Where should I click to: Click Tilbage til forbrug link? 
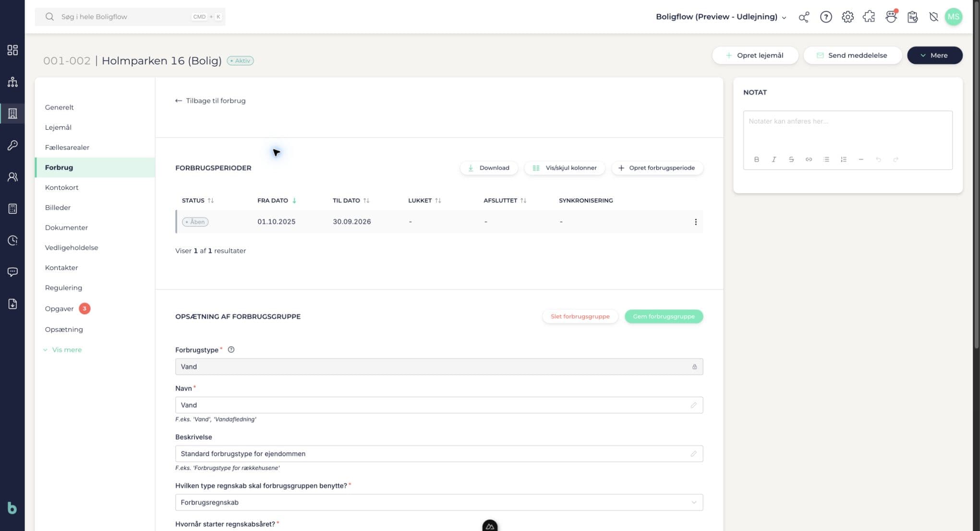210,100
